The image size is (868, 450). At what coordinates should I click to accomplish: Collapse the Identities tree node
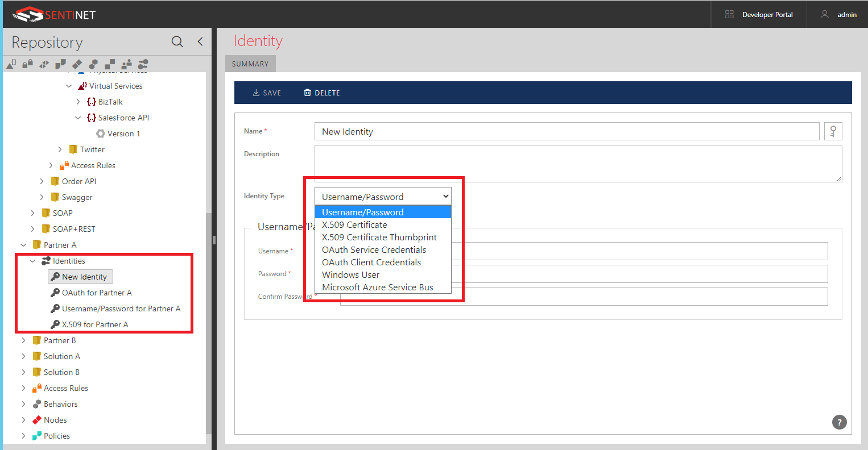coord(32,261)
